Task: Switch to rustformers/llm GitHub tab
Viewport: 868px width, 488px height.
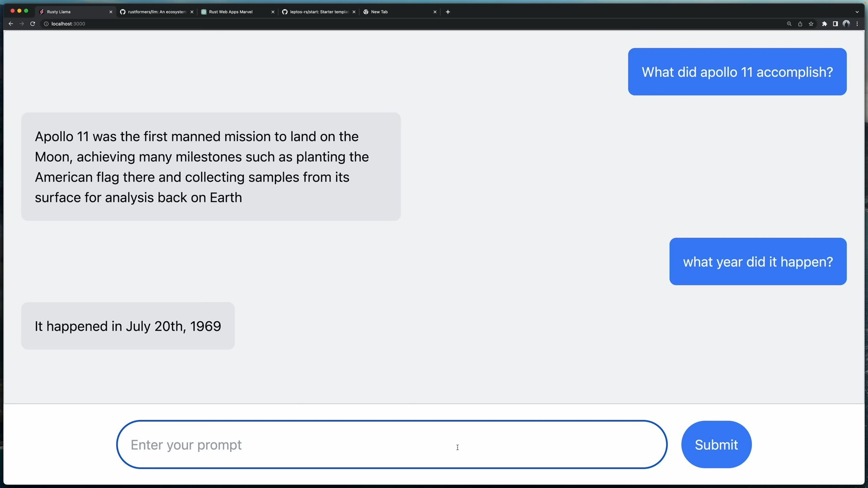Action: 156,12
